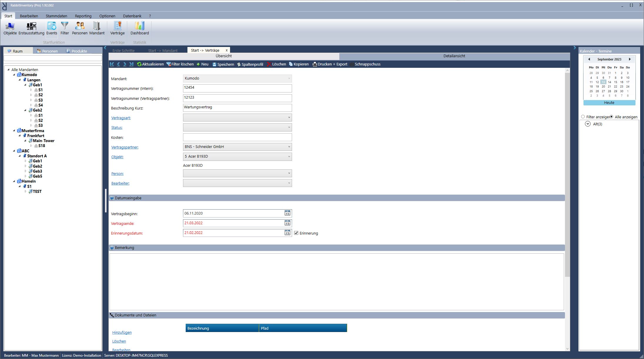
Task: Open Vertragsbeginn calendar picker icon
Action: click(x=287, y=213)
